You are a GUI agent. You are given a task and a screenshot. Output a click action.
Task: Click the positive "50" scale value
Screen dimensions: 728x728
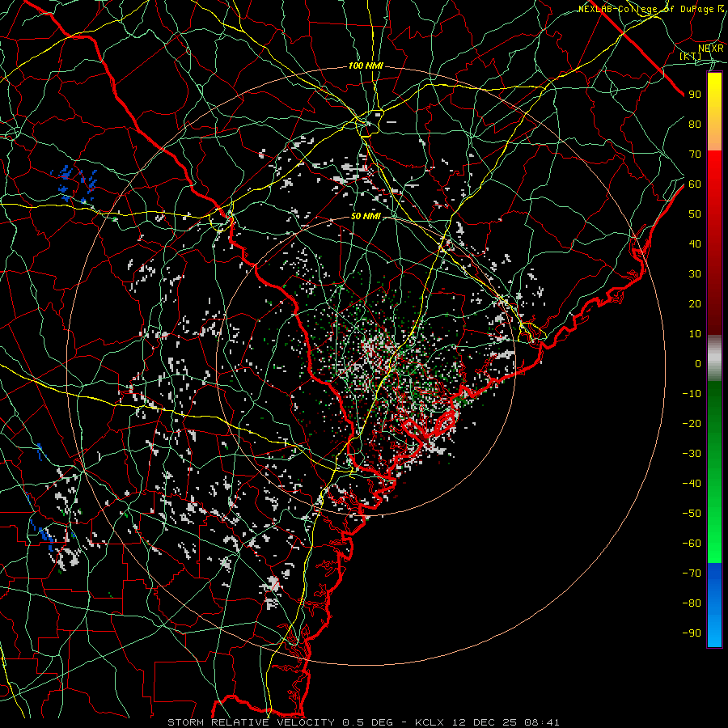(x=695, y=214)
